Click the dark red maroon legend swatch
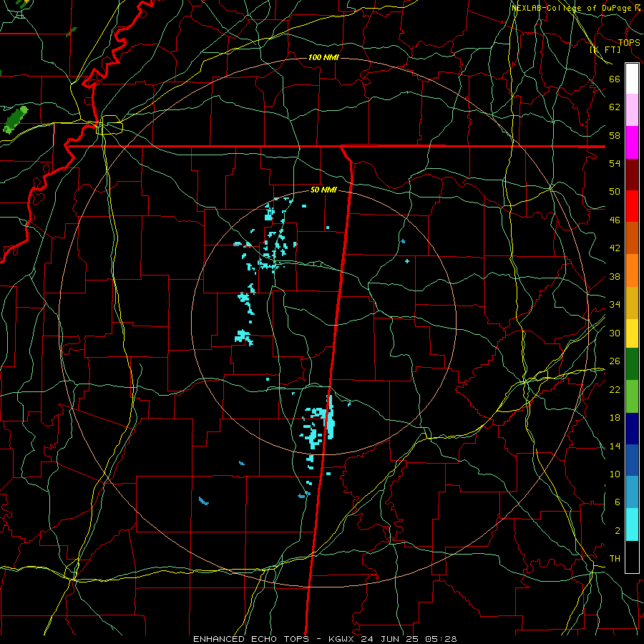This screenshot has width=644, height=644. [x=632, y=174]
